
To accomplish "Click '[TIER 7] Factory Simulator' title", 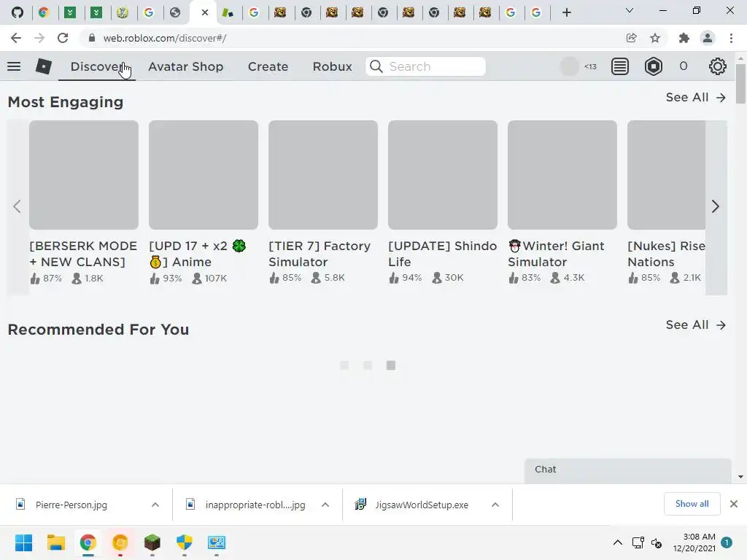I will [320, 254].
